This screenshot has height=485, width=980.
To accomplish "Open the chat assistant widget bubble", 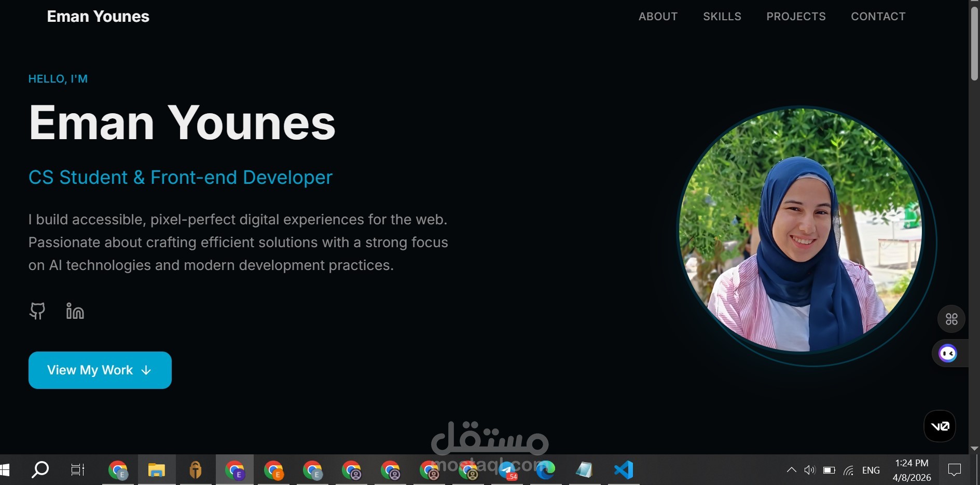I will coord(948,353).
